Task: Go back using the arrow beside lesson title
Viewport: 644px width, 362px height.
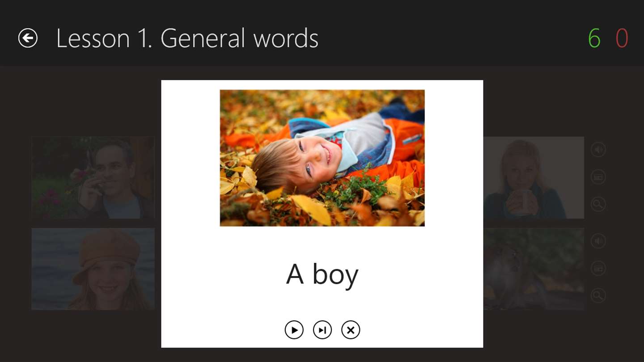Action: coord(28,38)
